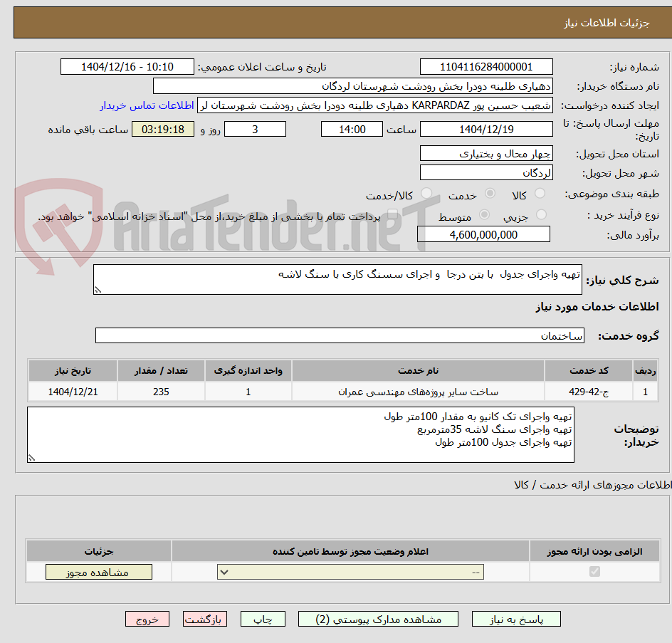Click the remaining time field 03:19:18
This screenshot has width=672, height=643.
click(163, 129)
